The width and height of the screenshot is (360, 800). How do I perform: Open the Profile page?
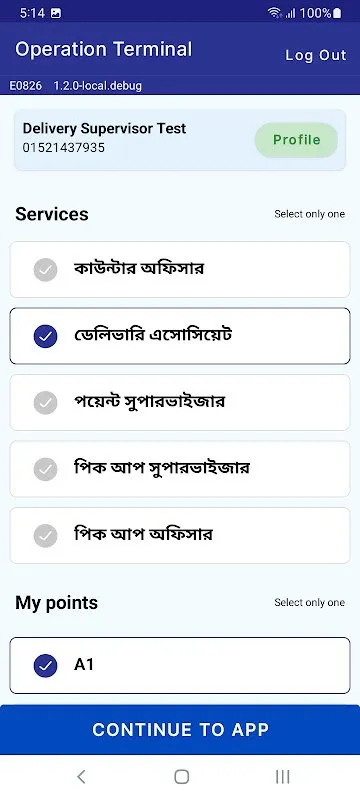click(x=296, y=140)
